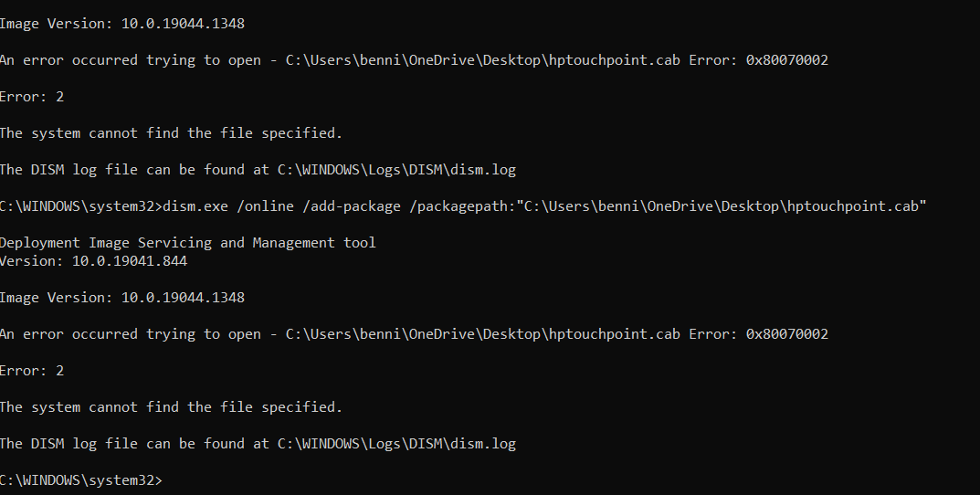
Task: Click the last "Error: 2" line
Action: pos(32,371)
